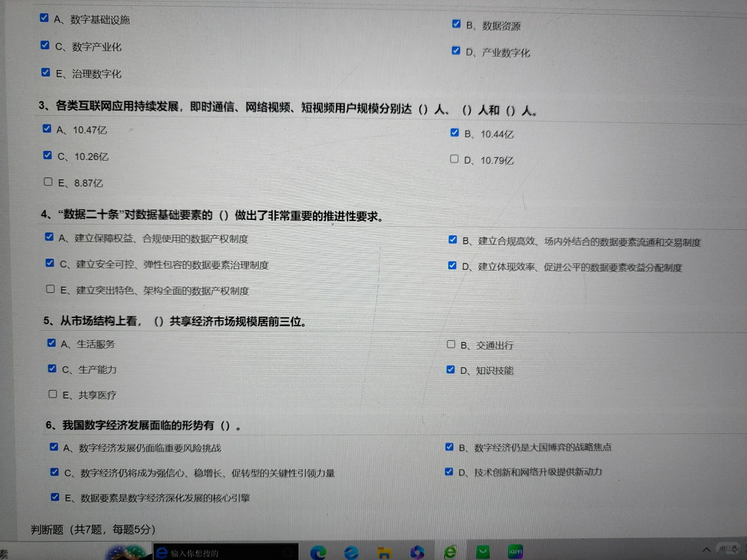The height and width of the screenshot is (560, 747).
Task: Open the green app left of iQIYI
Action: click(483, 552)
